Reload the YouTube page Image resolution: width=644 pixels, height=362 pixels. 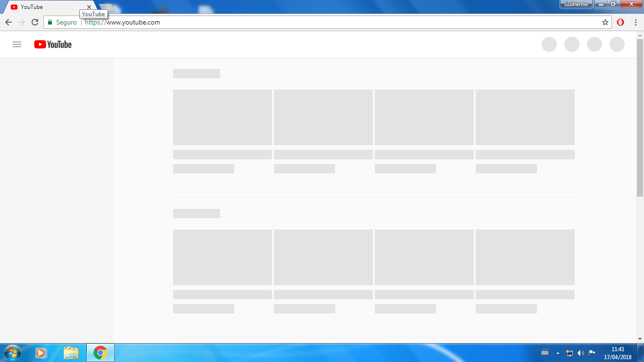[x=35, y=22]
